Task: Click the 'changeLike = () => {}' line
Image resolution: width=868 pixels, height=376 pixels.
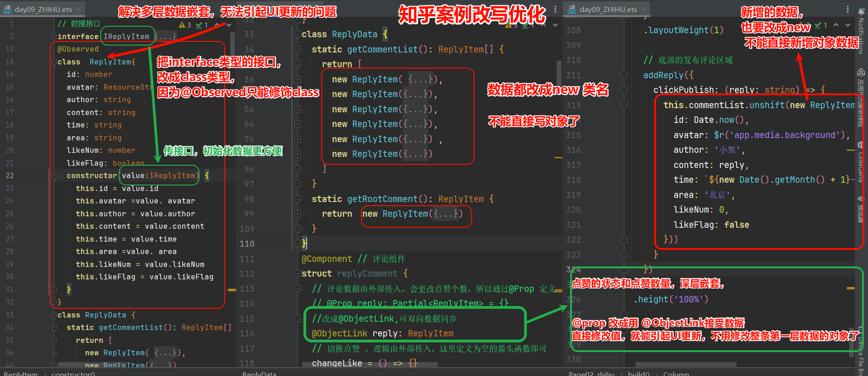Action: point(365,364)
